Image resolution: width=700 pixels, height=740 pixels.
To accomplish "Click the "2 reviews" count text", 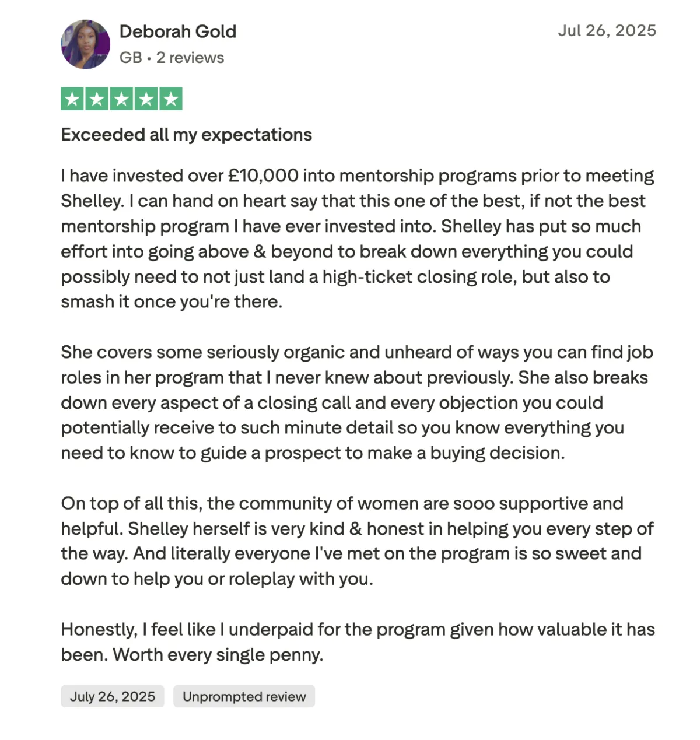I will [x=190, y=58].
